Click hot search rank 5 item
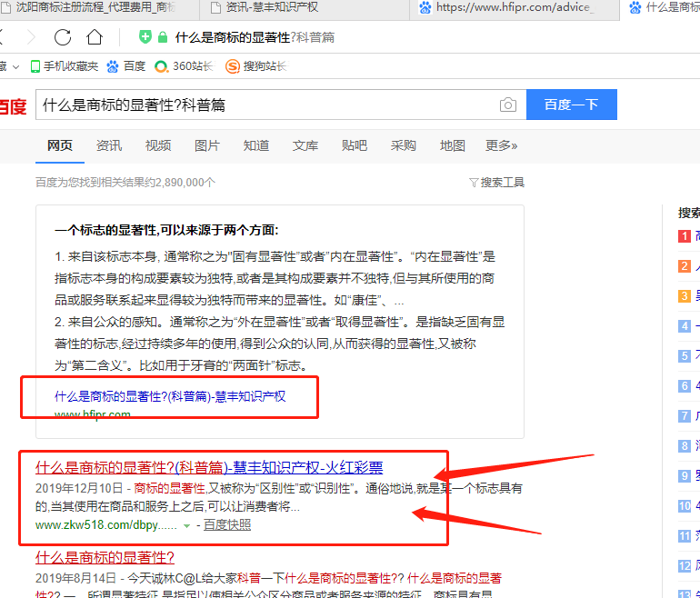700x598 pixels. point(689,355)
